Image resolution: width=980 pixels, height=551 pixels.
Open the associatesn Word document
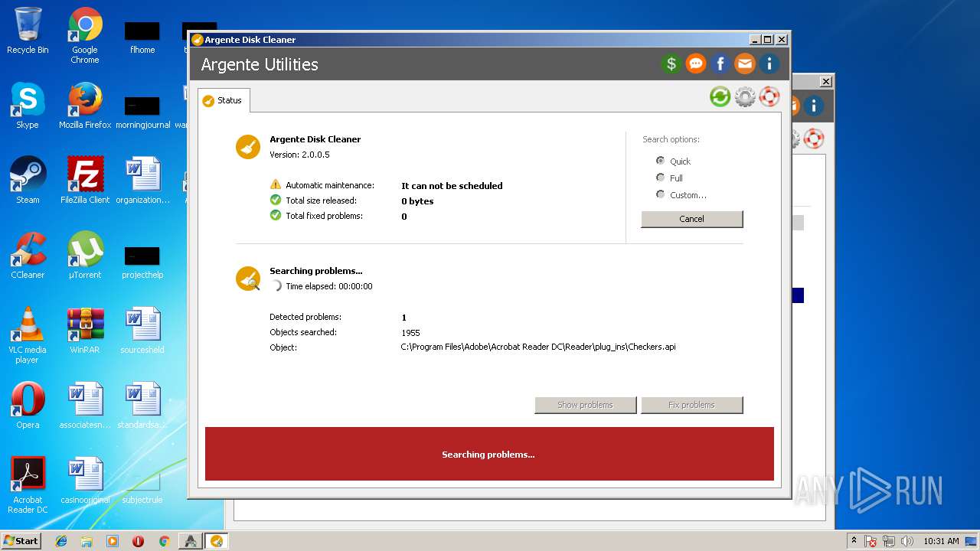coord(85,406)
